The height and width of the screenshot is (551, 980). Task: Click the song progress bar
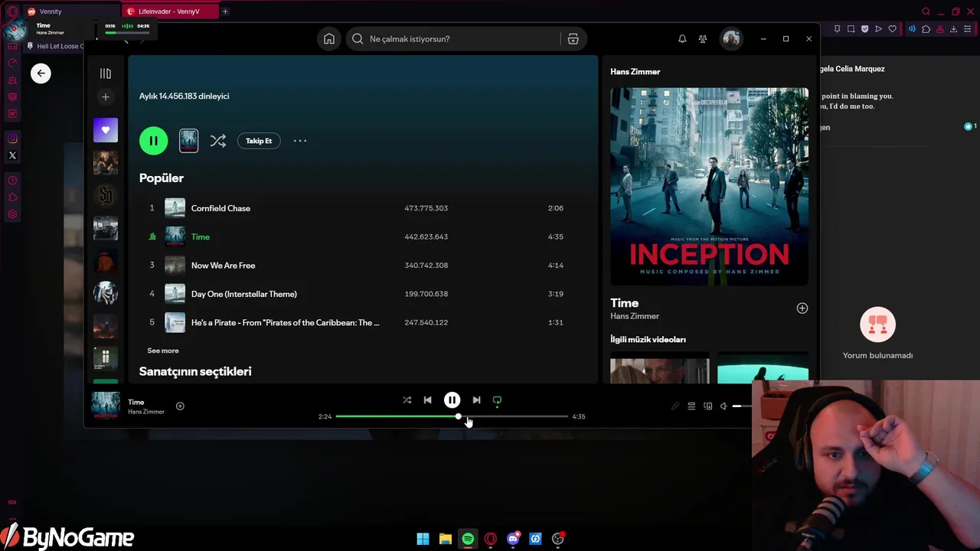pos(452,416)
